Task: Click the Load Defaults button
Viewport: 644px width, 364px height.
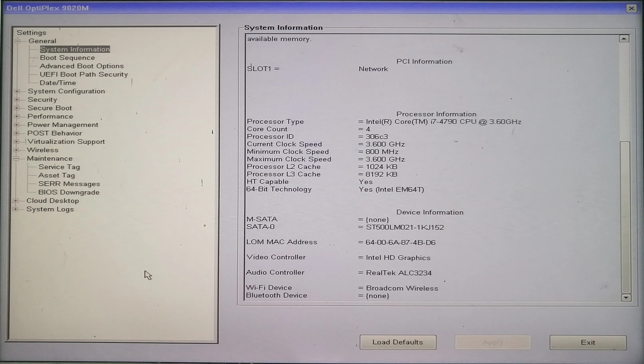Action: pos(398,342)
